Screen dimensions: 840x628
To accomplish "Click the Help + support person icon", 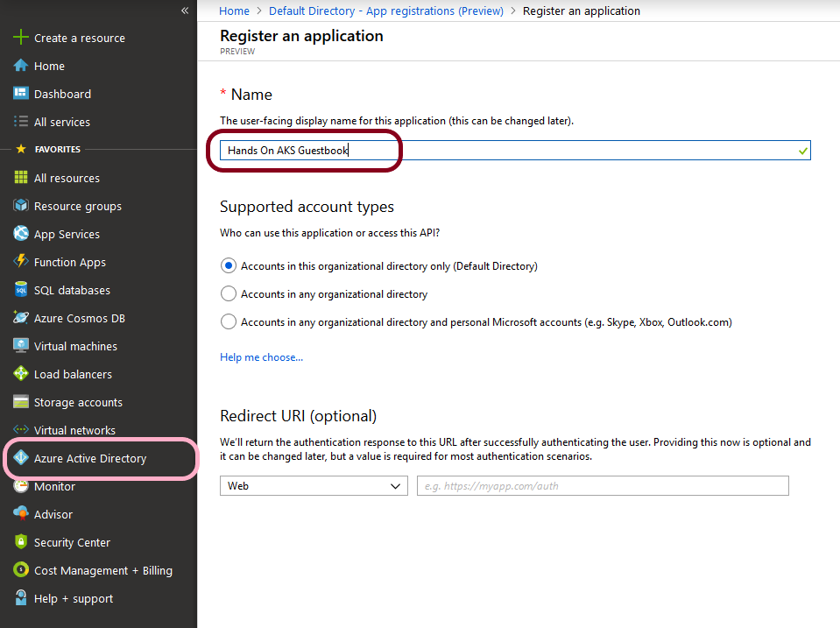I will pos(20,597).
